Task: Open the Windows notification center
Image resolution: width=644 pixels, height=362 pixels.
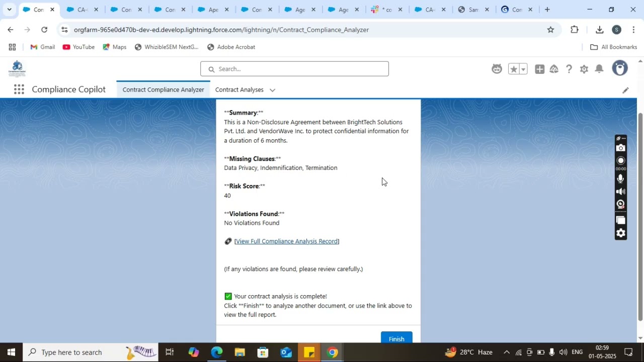Action: pos(628,352)
